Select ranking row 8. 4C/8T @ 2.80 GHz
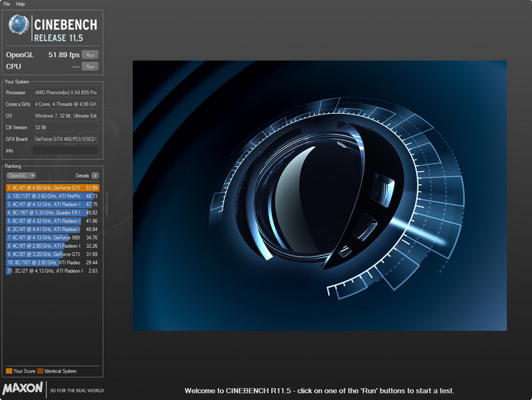532x400 pixels. click(52, 245)
